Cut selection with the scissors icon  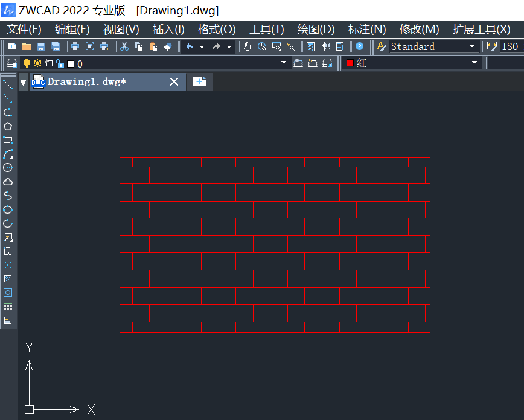coord(124,46)
